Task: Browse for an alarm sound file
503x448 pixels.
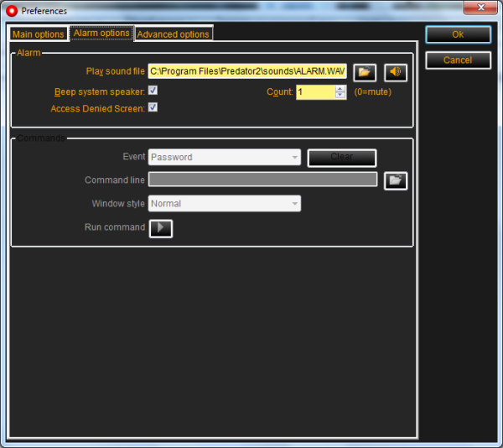Action: click(364, 72)
